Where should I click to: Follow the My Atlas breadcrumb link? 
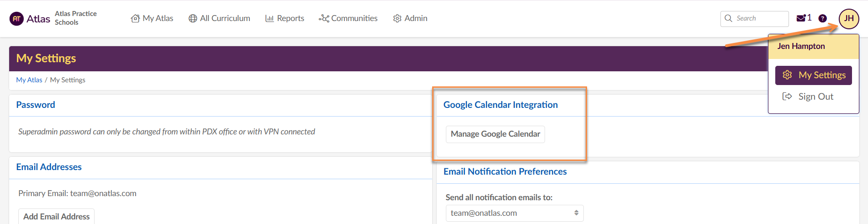click(29, 80)
